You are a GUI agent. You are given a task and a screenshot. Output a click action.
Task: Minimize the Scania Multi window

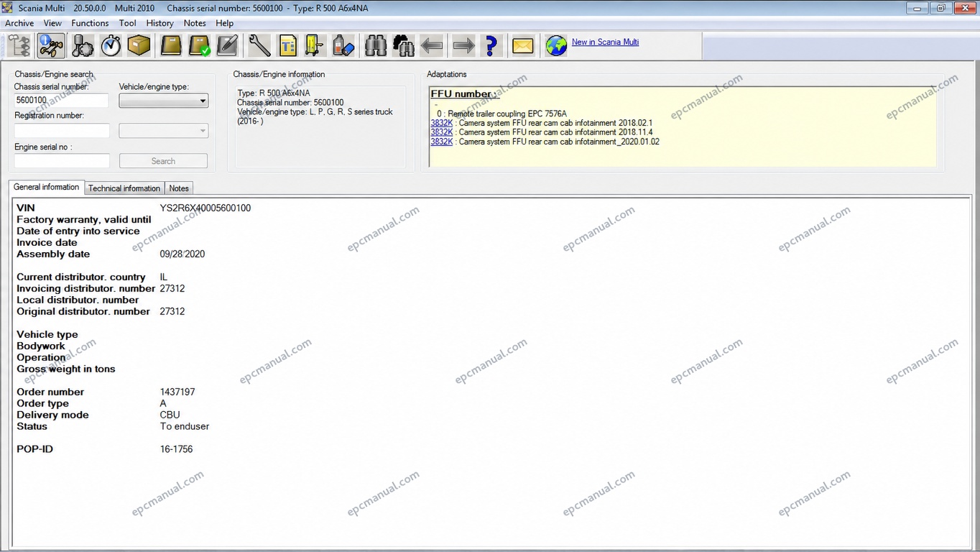pyautogui.click(x=917, y=8)
